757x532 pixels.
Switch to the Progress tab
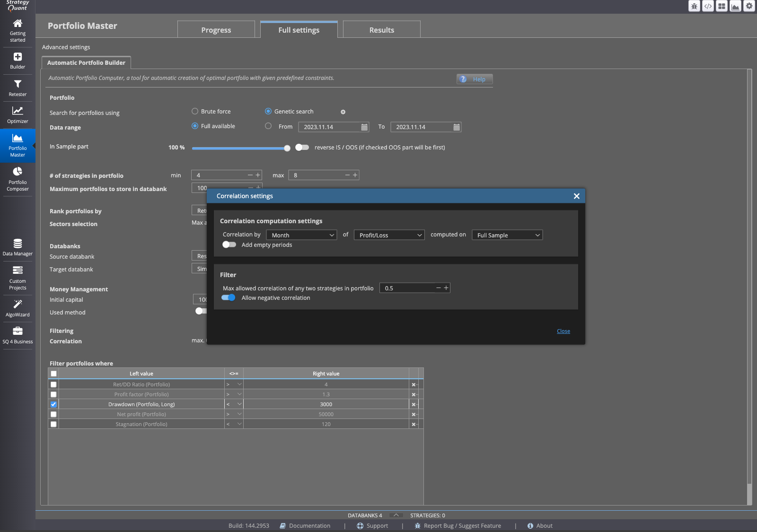point(216,30)
